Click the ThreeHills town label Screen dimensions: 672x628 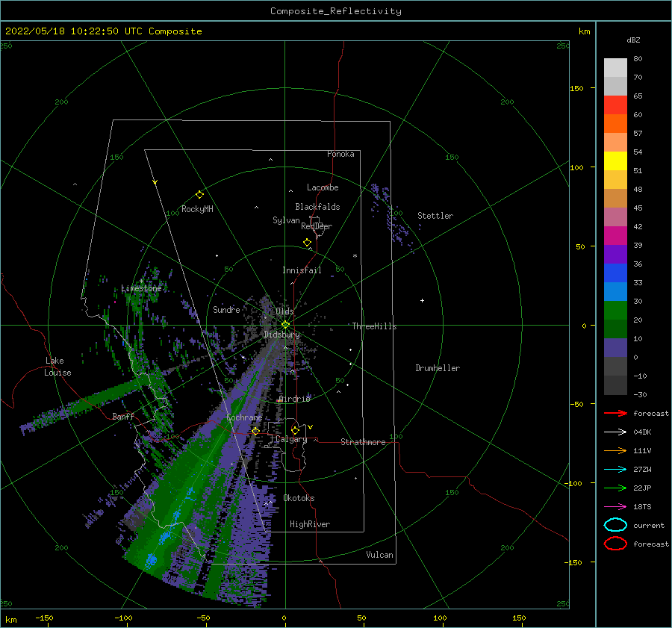[x=374, y=326]
